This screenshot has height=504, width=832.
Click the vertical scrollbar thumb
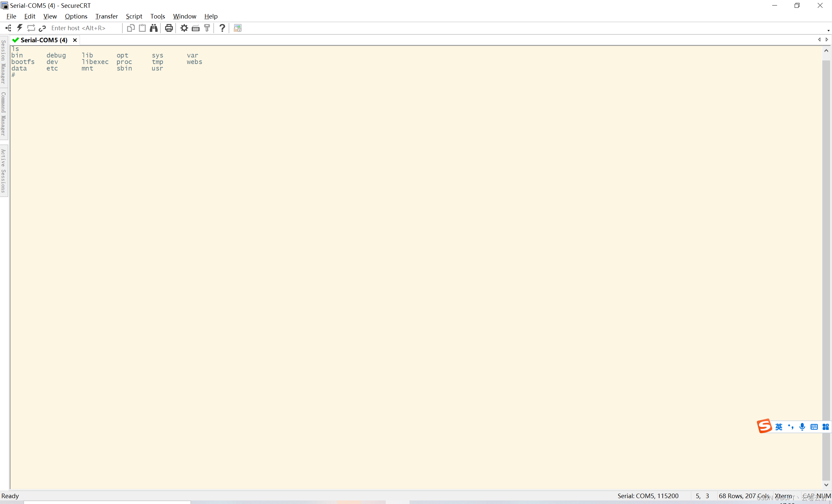point(826,270)
